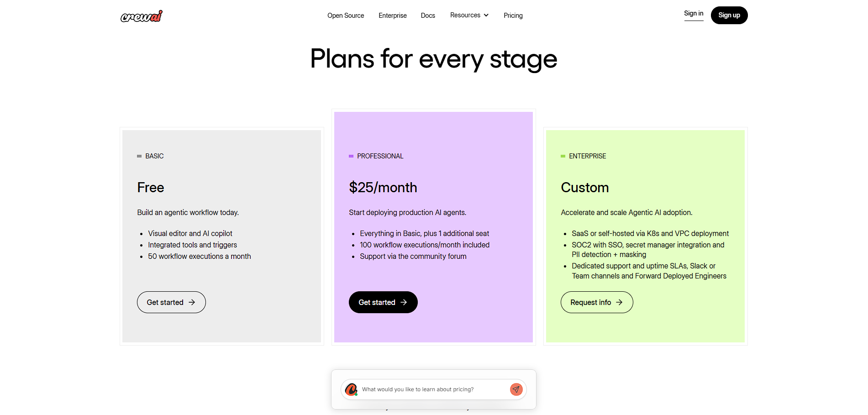Click the purple Professional plan marker

[351, 156]
